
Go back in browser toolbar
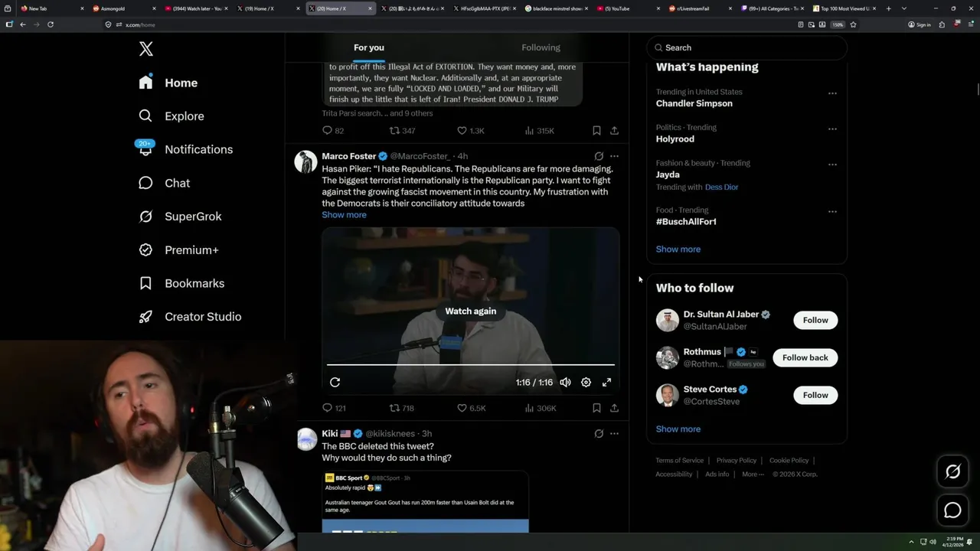pos(23,24)
